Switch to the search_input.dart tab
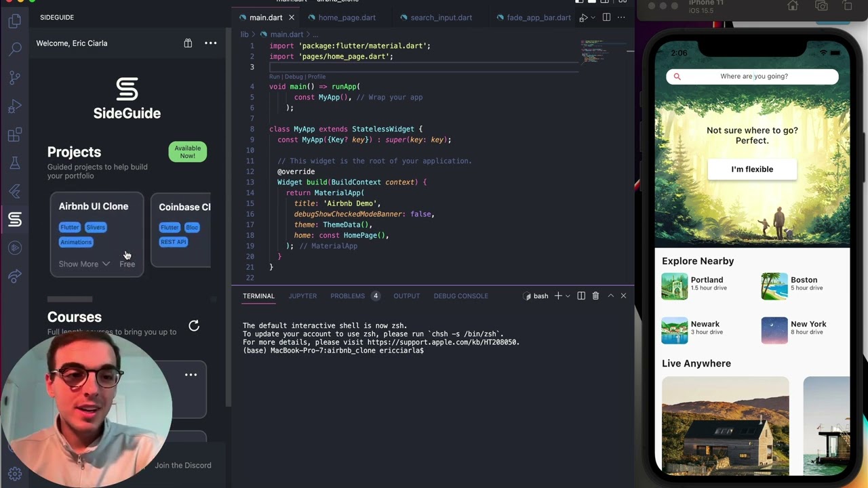868x488 pixels. click(x=441, y=18)
